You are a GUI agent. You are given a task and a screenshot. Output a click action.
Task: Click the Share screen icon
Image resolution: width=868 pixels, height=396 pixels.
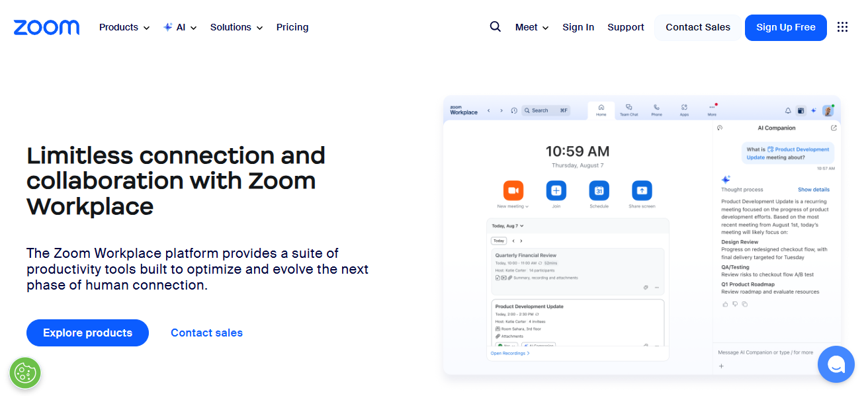click(x=642, y=190)
